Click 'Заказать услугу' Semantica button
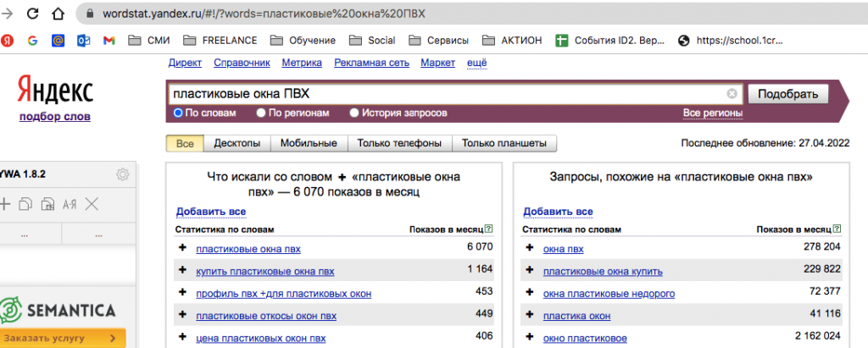This screenshot has height=348, width=868. tap(62, 338)
